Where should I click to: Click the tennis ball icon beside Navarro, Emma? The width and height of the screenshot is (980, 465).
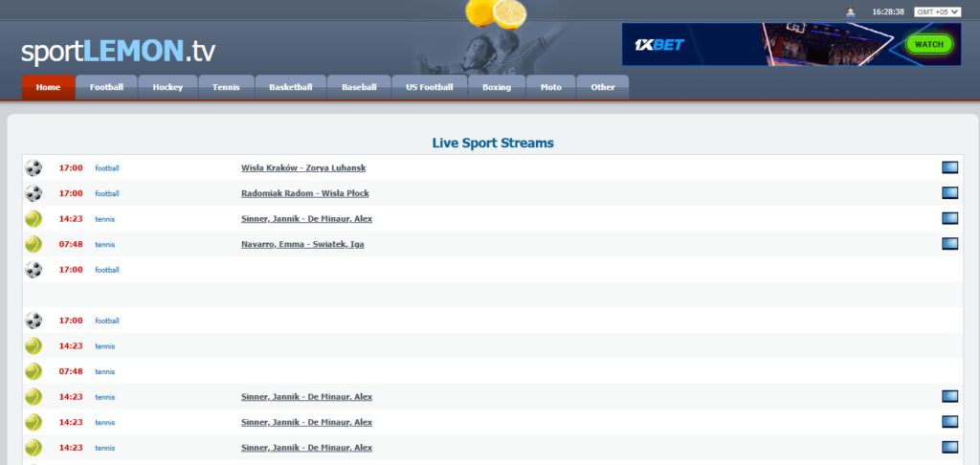pos(33,244)
